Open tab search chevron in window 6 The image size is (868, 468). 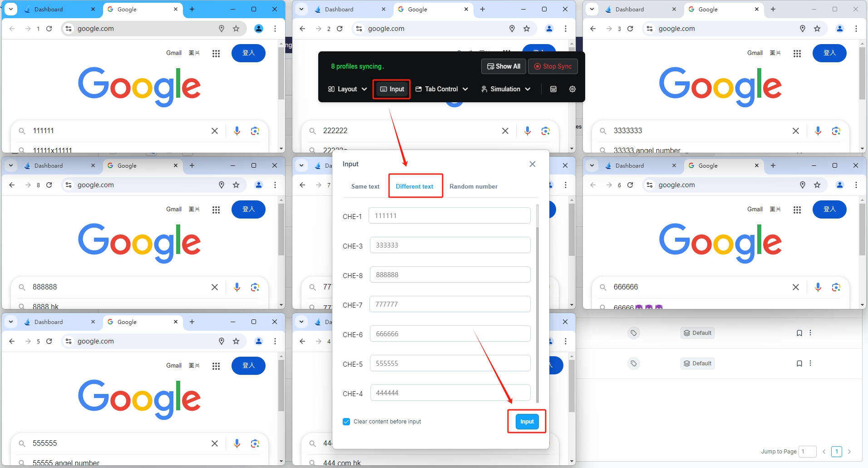pyautogui.click(x=592, y=165)
